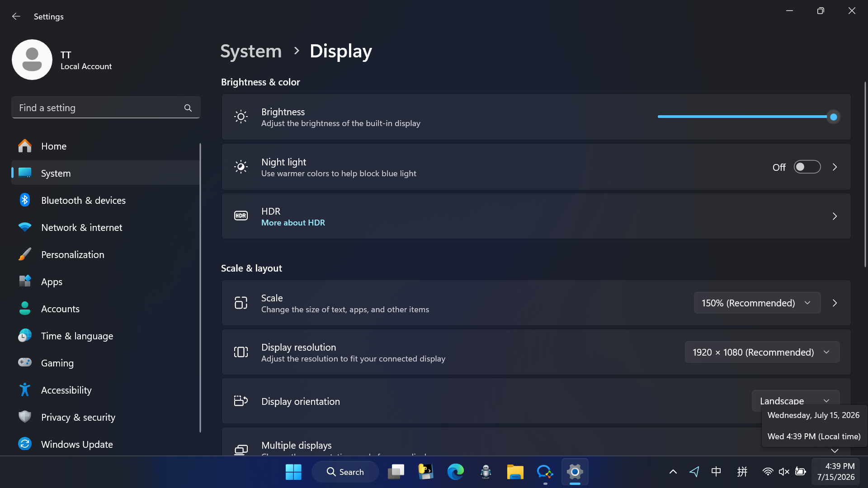Viewport: 868px width, 488px height.
Task: Expand the Multiple displays section
Action: click(x=835, y=450)
